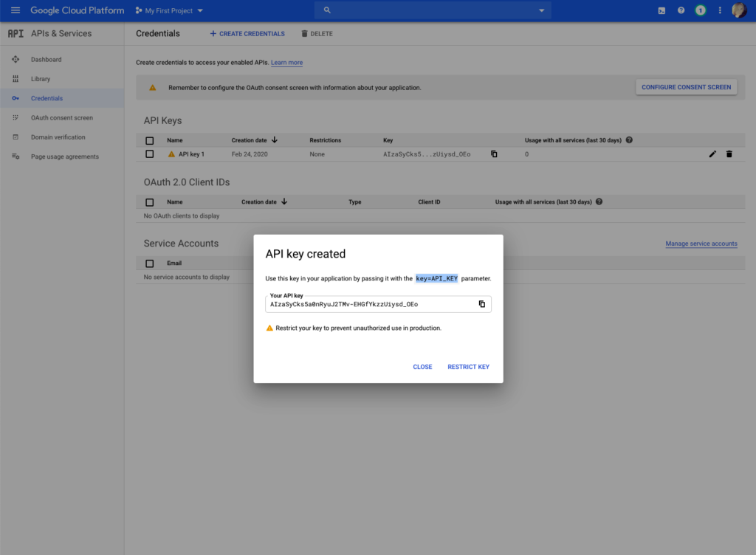756x555 pixels.
Task: Open the Help question mark icon
Action: point(681,10)
